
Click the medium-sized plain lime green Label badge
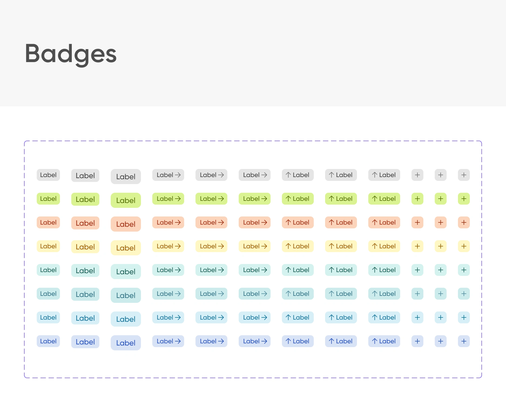click(85, 199)
